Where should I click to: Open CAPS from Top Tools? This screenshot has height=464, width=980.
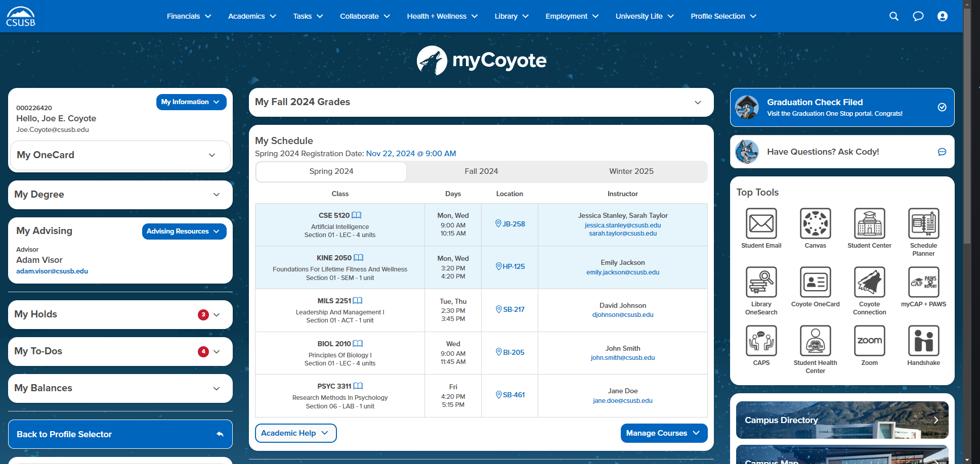(x=761, y=341)
